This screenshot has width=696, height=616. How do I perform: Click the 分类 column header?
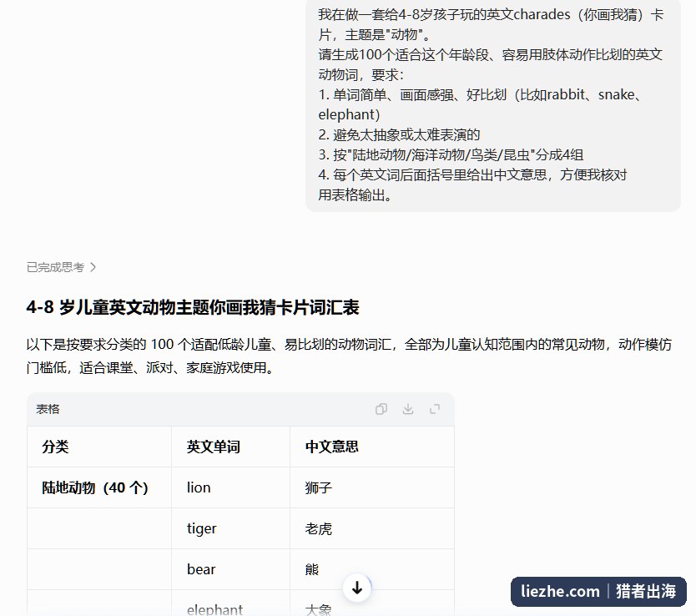(x=99, y=447)
